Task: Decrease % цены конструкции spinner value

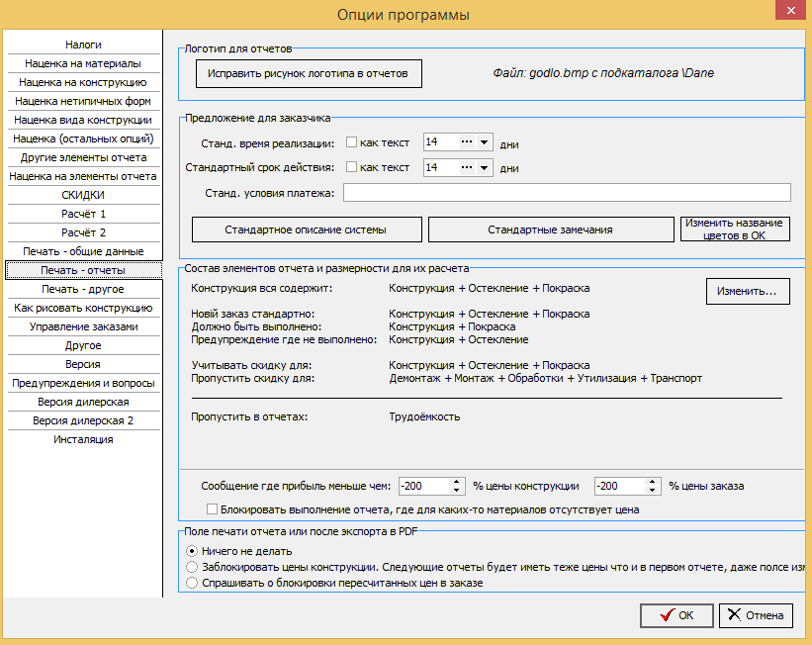Action: [456, 490]
